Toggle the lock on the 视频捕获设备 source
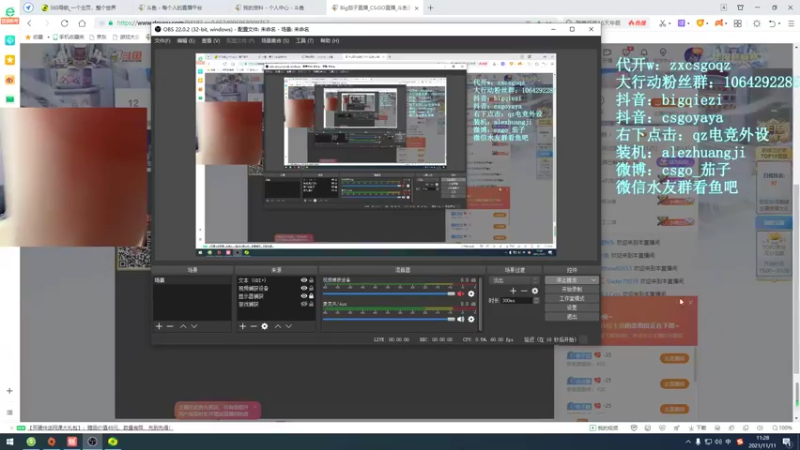The image size is (800, 450). coord(311,288)
